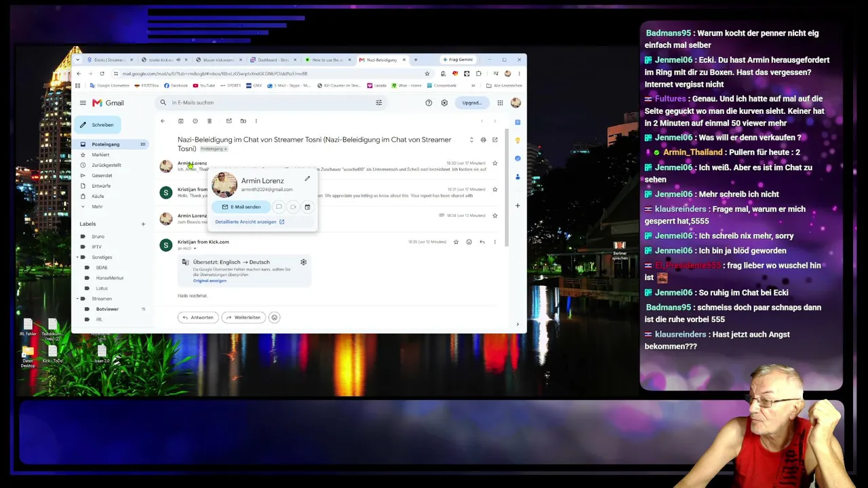Viewport: 868px width, 488px height.
Task: Expand the 'an mich' recipient details arrow
Action: (195, 249)
